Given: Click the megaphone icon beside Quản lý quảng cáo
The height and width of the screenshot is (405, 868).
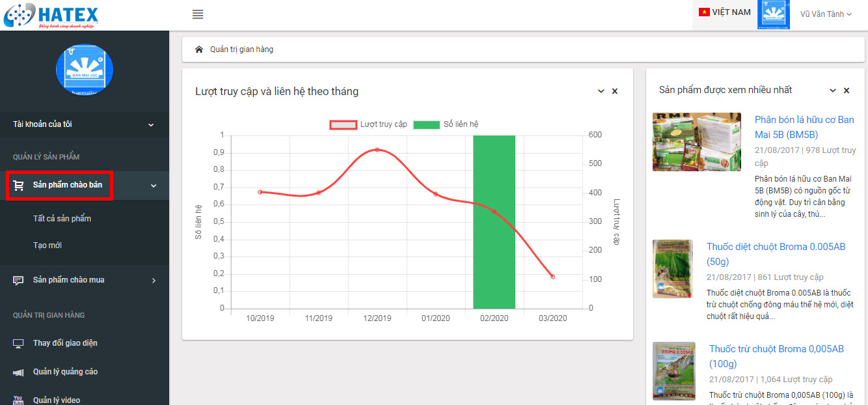Looking at the screenshot, I should click(19, 372).
